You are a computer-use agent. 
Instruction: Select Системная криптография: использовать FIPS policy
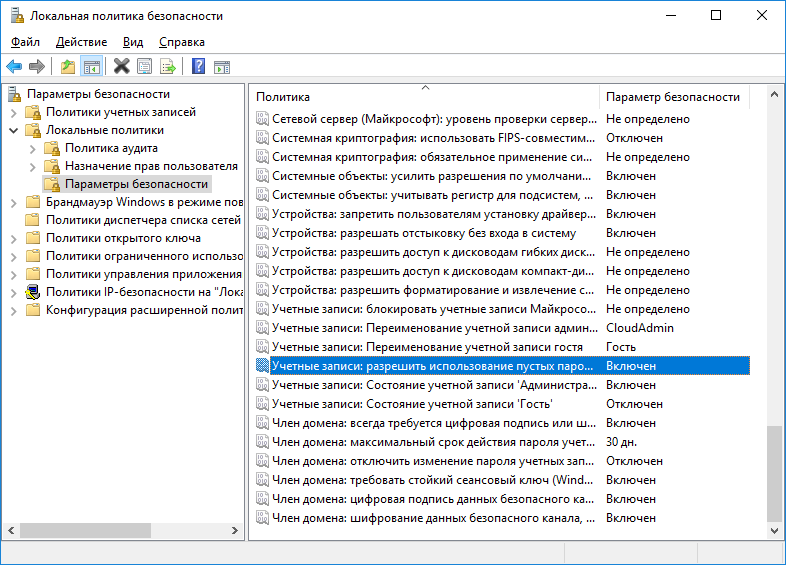click(x=502, y=138)
